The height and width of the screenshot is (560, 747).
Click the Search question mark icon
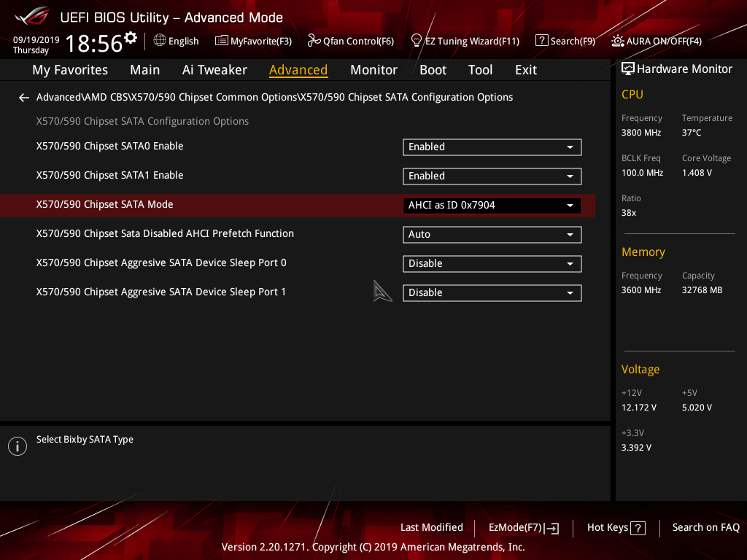(542, 41)
